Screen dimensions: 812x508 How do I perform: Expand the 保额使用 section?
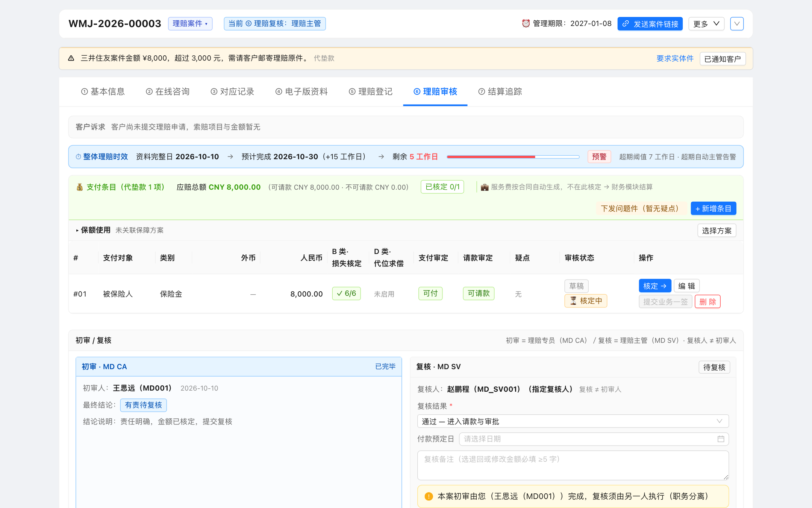click(x=93, y=230)
